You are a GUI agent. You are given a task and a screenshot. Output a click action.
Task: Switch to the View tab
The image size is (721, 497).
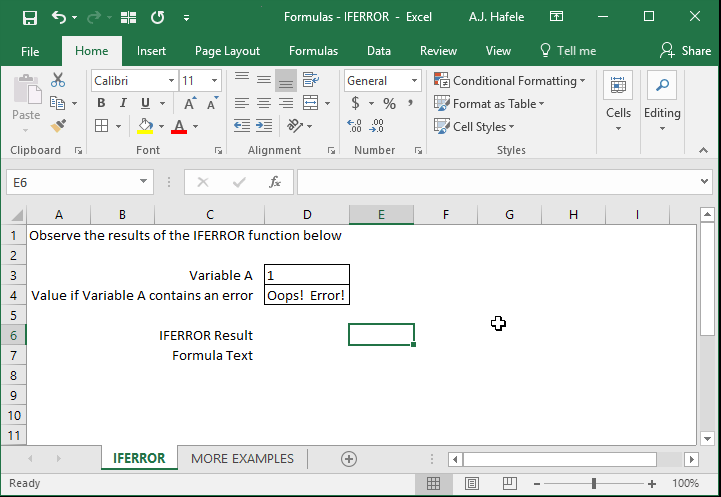(498, 51)
